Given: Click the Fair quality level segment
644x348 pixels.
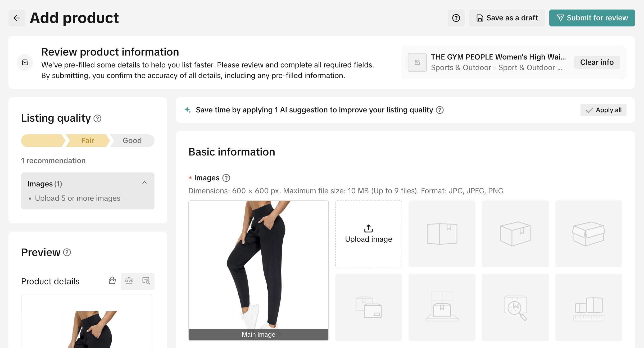Looking at the screenshot, I should point(88,141).
